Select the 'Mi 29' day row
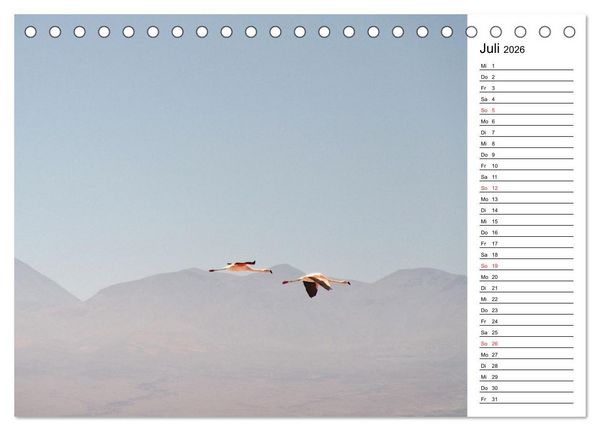Screen dimensions: 600x431 (527, 377)
